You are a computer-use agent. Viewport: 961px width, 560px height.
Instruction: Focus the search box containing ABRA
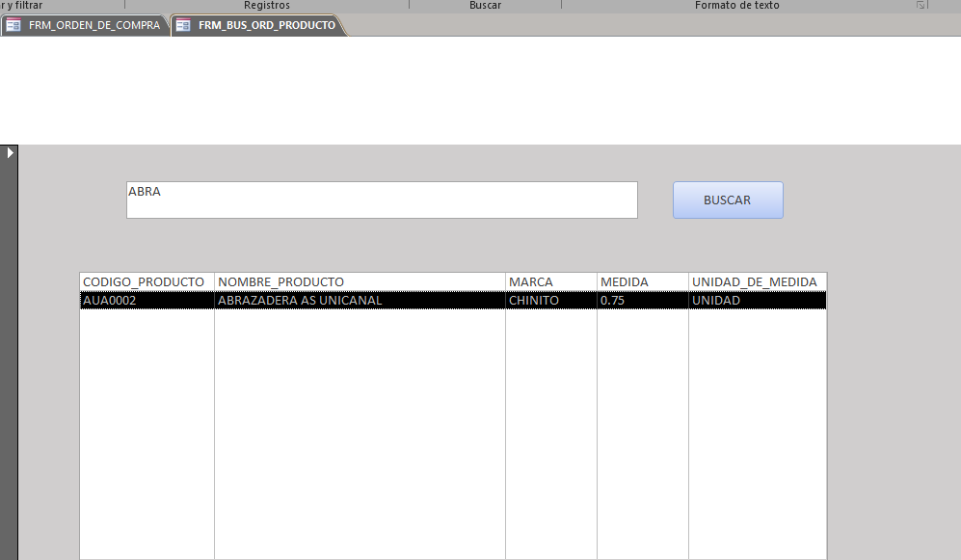[382, 200]
